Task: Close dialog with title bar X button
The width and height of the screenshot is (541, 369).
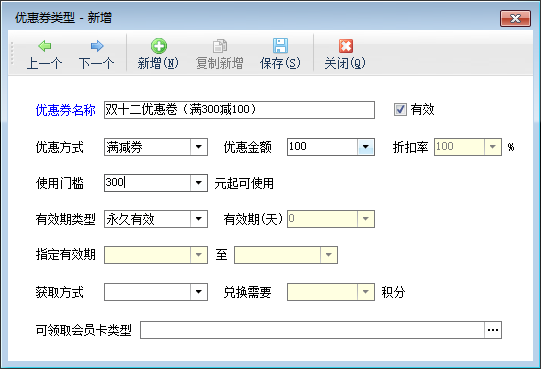Action: pos(515,18)
